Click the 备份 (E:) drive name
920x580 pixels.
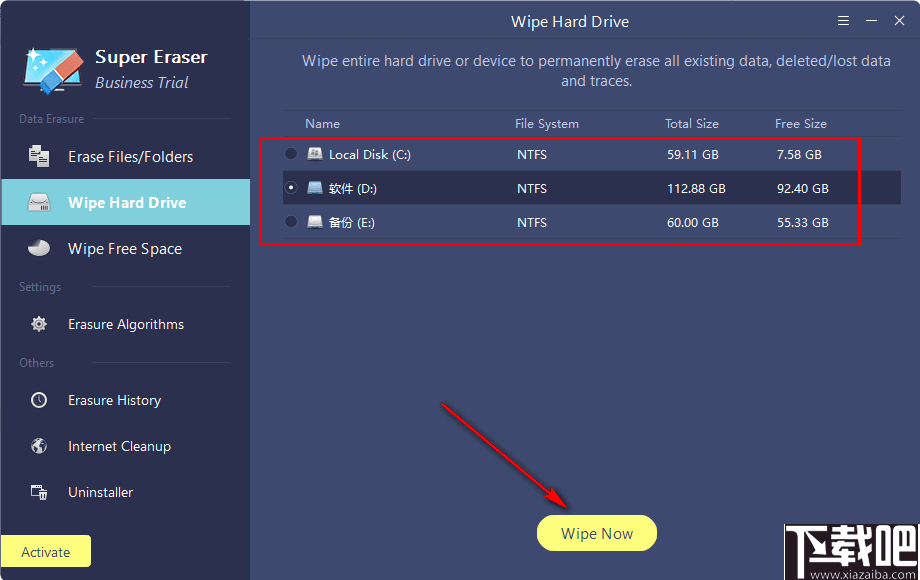(351, 223)
